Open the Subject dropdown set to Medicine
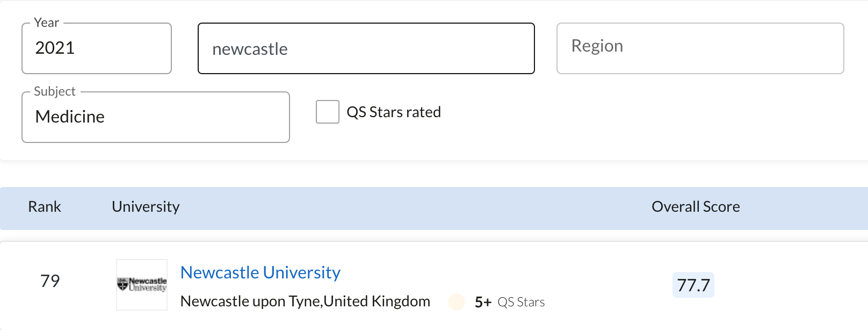 tap(156, 117)
